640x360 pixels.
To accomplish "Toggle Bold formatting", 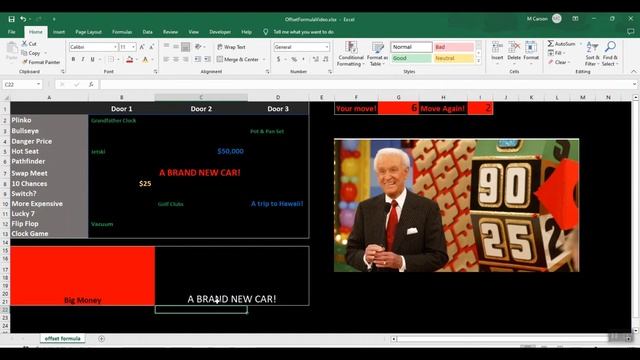I will 73,60.
